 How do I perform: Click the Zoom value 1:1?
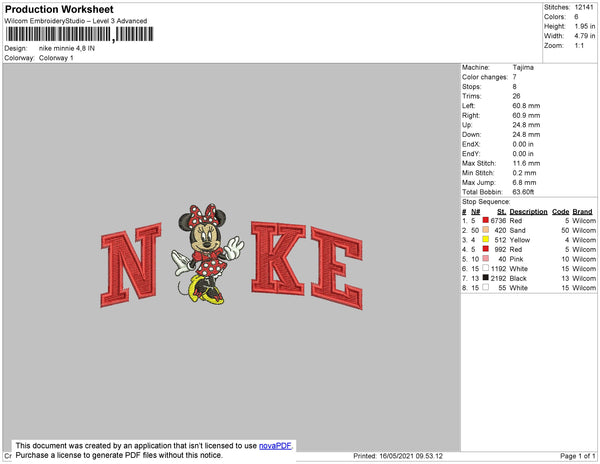tap(579, 46)
